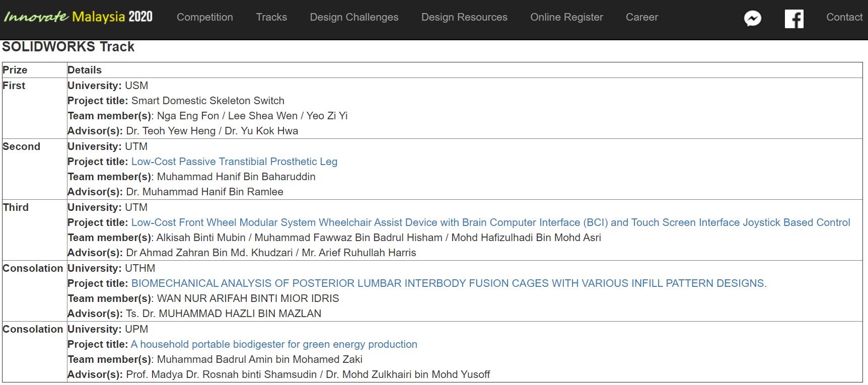Open Low-Cost Front Wheel Modular Wheelchair project link
868x385 pixels.
pyautogui.click(x=490, y=222)
